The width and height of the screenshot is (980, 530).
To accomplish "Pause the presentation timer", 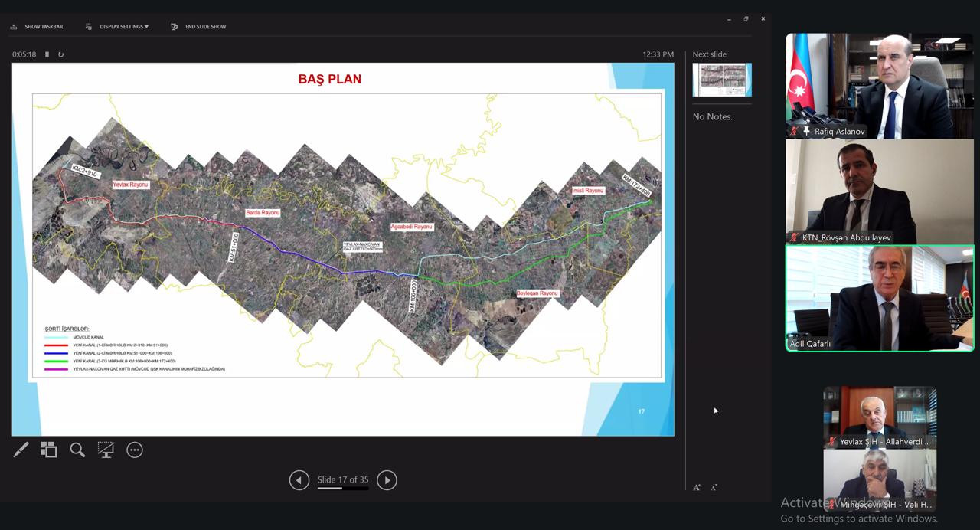I will click(47, 54).
